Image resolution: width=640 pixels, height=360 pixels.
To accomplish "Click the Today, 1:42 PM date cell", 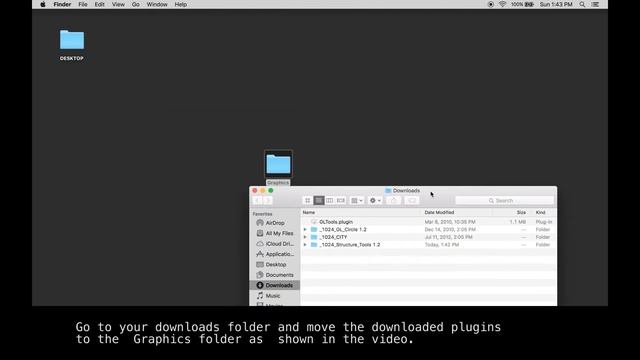I will [x=442, y=244].
